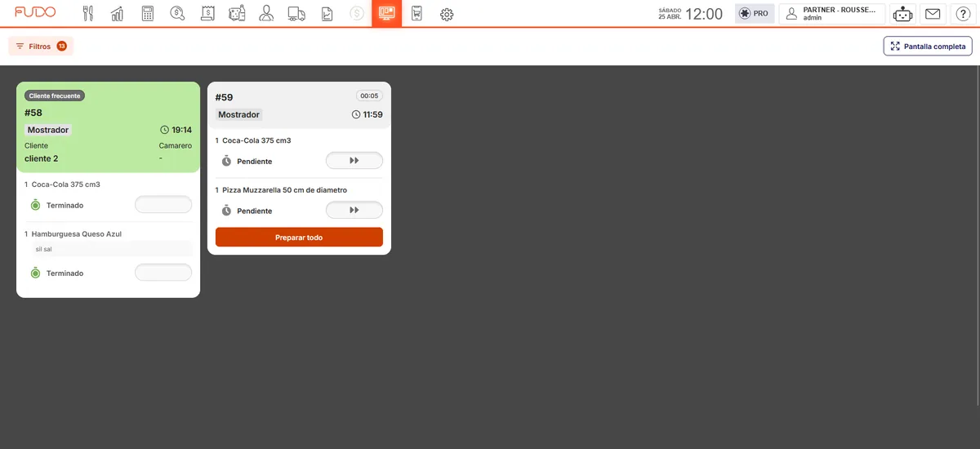Advance Coca-Cola status in order #59
Image resolution: width=980 pixels, height=449 pixels.
(354, 161)
